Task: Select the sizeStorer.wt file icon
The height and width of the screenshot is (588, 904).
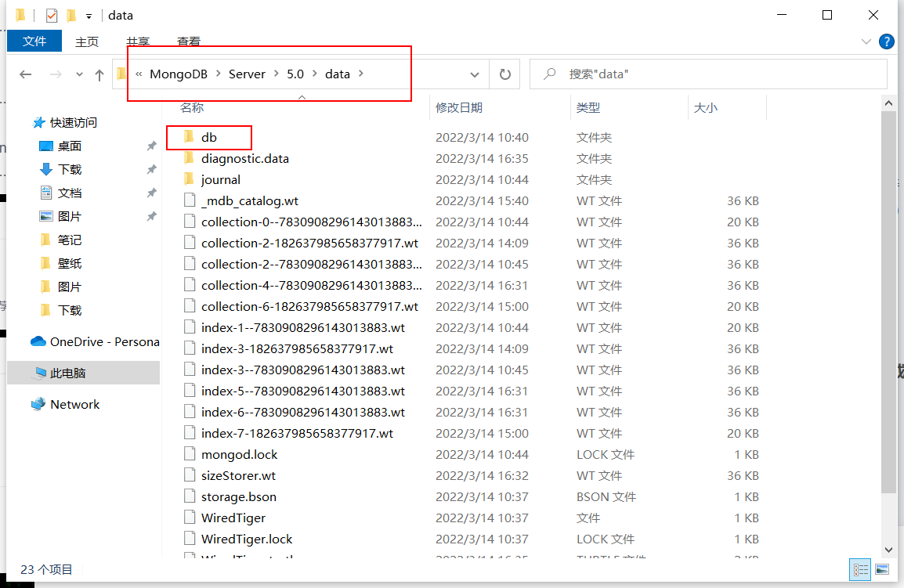Action: click(x=190, y=475)
